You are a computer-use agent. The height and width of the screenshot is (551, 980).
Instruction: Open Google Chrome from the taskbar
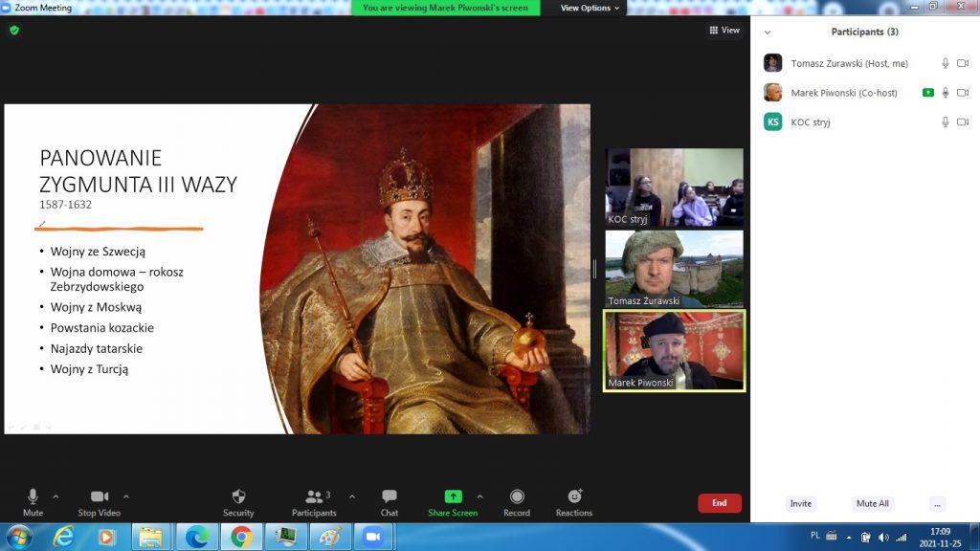click(241, 538)
